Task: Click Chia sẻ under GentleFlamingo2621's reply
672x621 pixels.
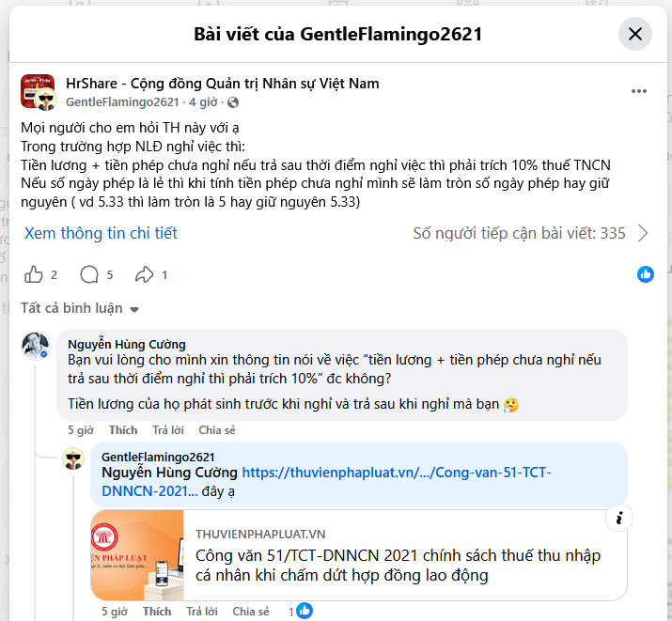Action: 251,612
